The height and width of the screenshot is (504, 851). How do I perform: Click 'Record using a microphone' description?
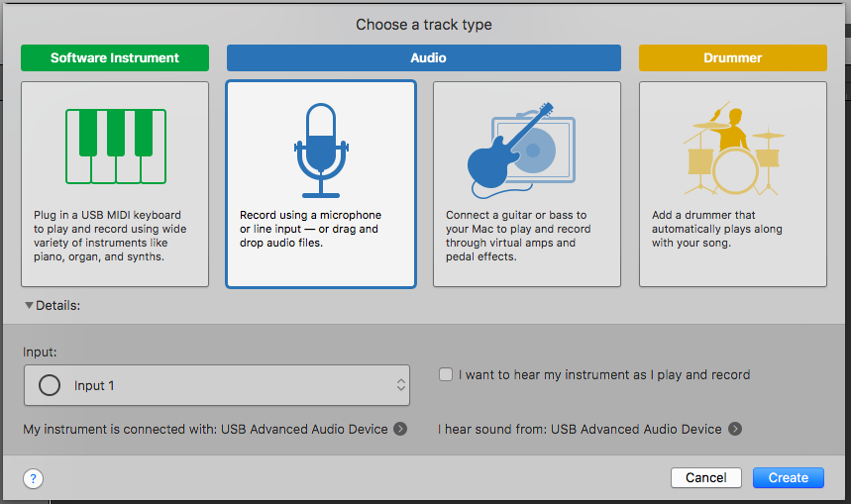click(310, 229)
